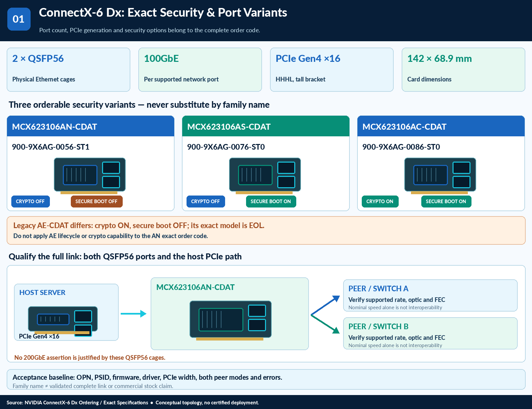Click the CRYPTO OFF badge under MCX623106AS-CDAT

pyautogui.click(x=206, y=202)
